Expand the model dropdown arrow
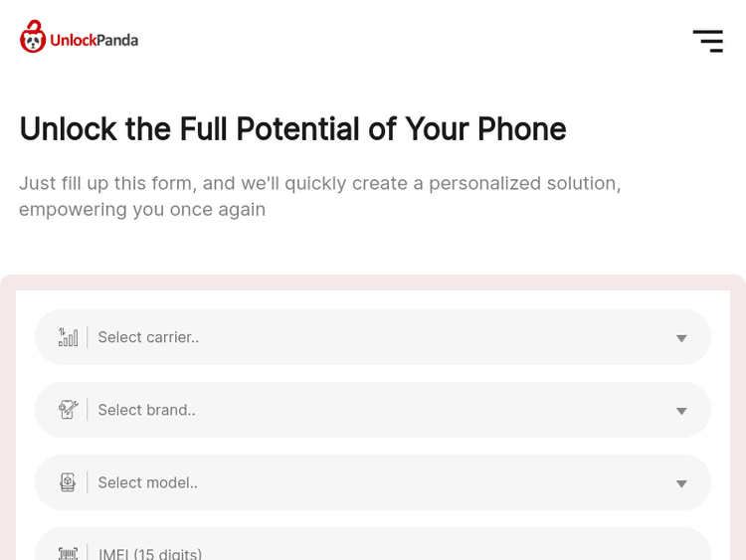The height and width of the screenshot is (560, 746). (681, 483)
